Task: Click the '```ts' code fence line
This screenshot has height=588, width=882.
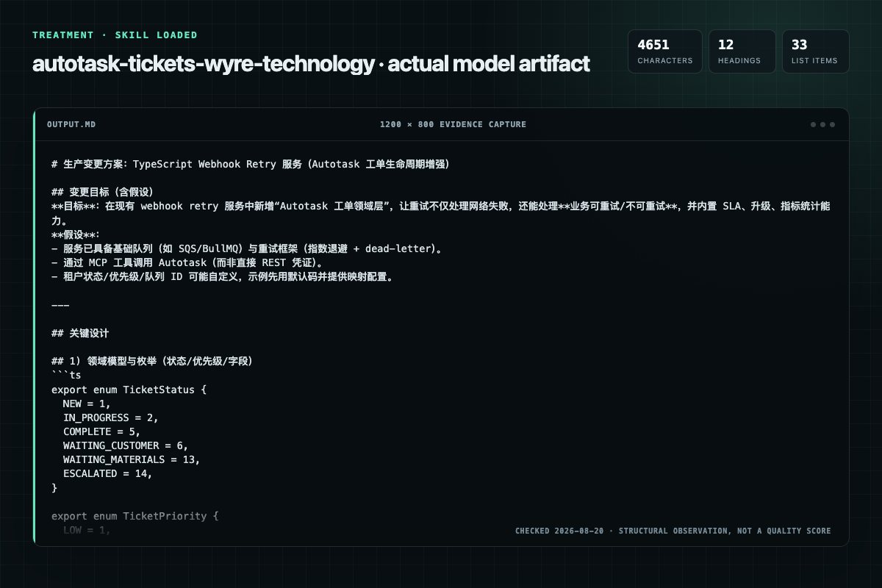Action: (66, 375)
